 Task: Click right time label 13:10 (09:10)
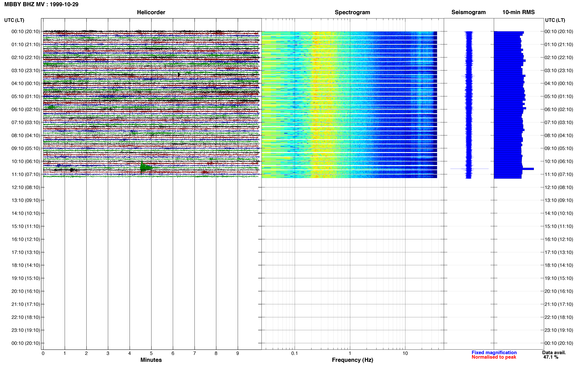559,200
